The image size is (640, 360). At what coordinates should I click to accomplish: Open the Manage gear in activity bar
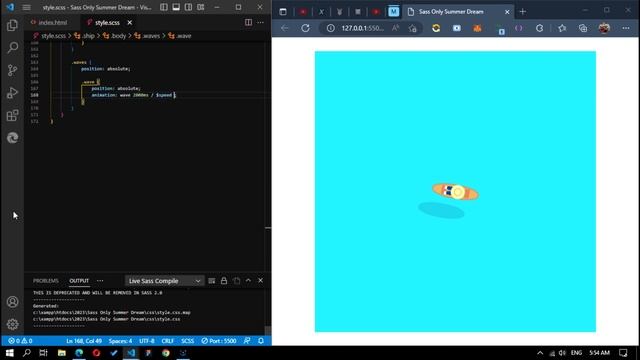tap(12, 324)
